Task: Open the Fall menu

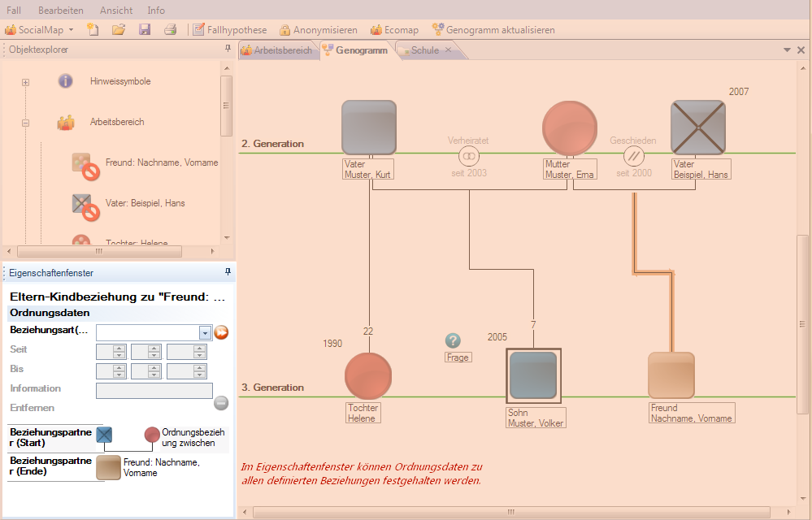Action: pyautogui.click(x=14, y=11)
